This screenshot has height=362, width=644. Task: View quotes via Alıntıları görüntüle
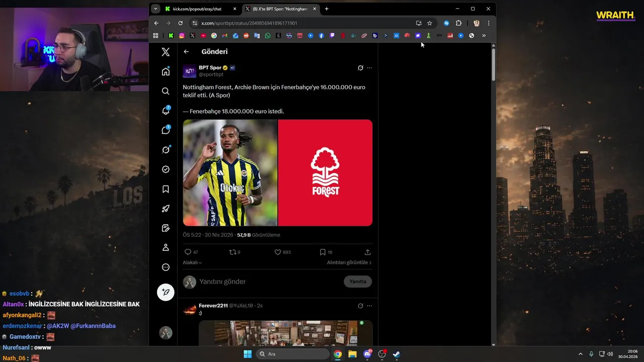349,262
